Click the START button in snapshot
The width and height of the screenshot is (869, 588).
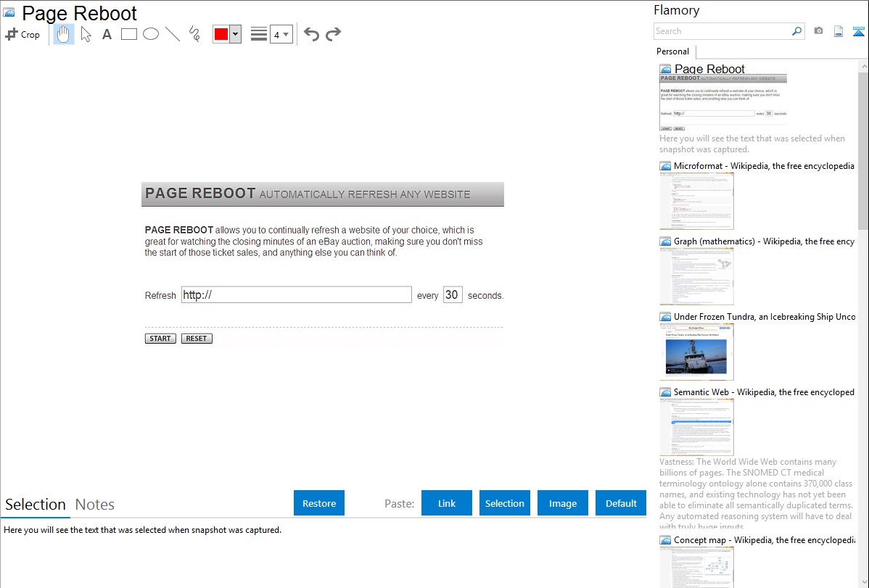coord(160,338)
